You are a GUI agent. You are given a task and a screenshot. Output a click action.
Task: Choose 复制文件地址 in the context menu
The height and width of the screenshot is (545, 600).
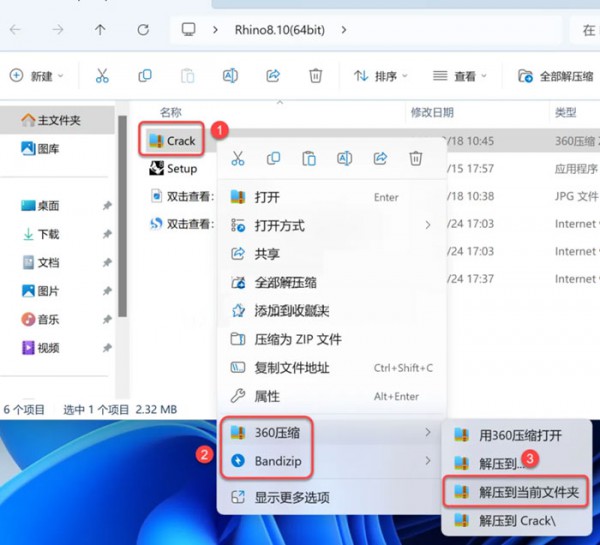click(x=331, y=368)
